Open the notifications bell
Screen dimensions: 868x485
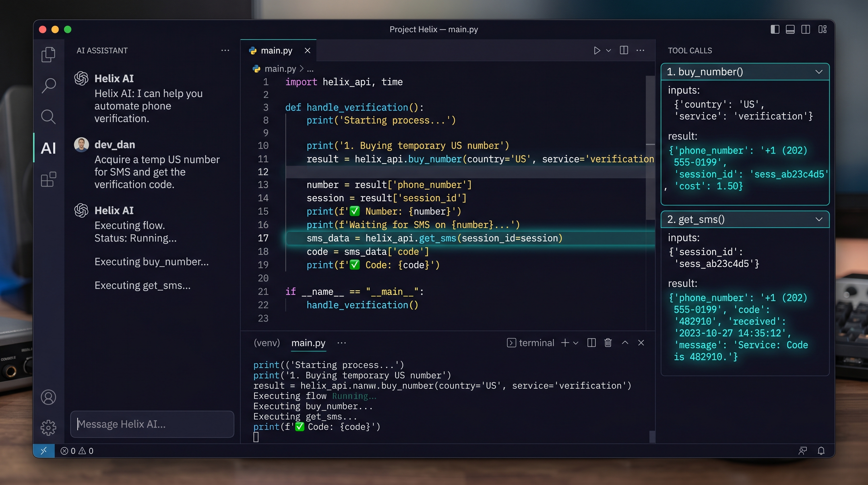(822, 451)
